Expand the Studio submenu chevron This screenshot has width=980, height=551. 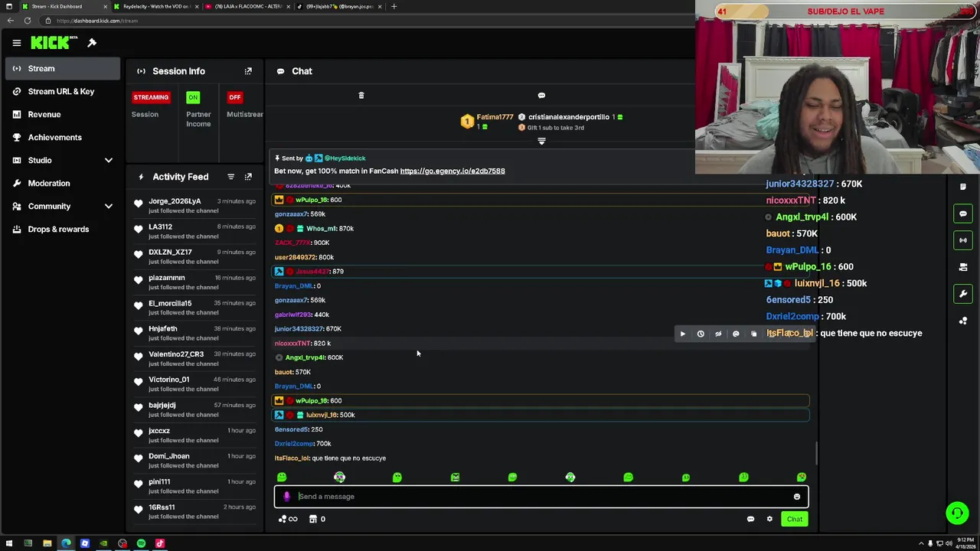point(109,161)
